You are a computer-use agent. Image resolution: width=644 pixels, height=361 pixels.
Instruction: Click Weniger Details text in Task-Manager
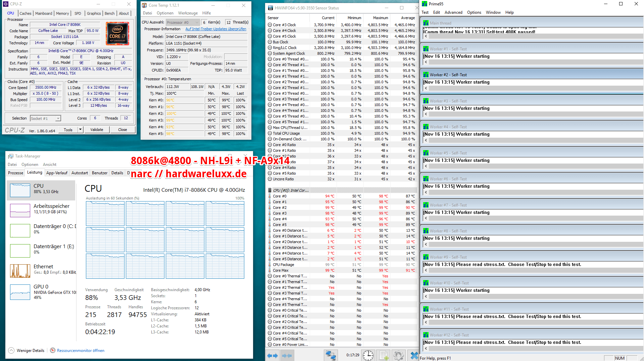pyautogui.click(x=31, y=350)
